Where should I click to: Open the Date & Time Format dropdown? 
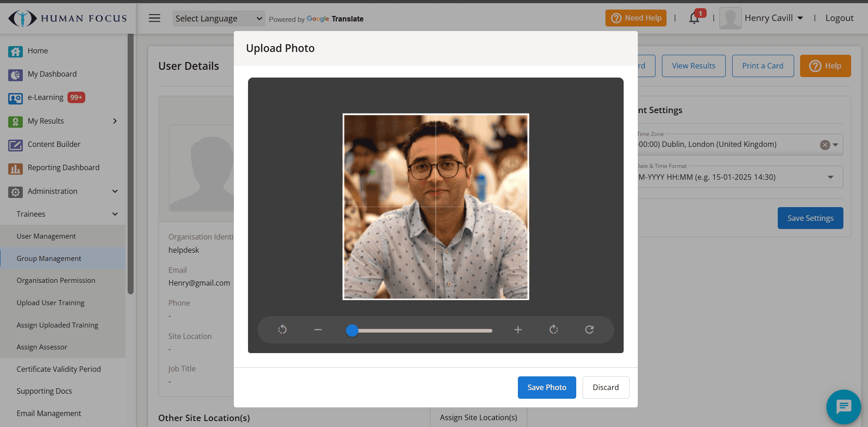coord(830,177)
